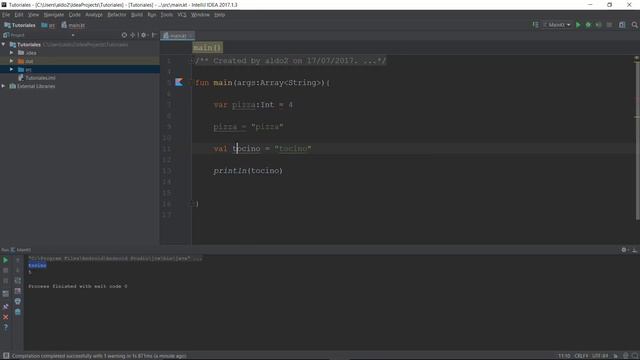Viewport: 640px width, 360px height.
Task: Select the External Libraries row
Action: coord(80,86)
